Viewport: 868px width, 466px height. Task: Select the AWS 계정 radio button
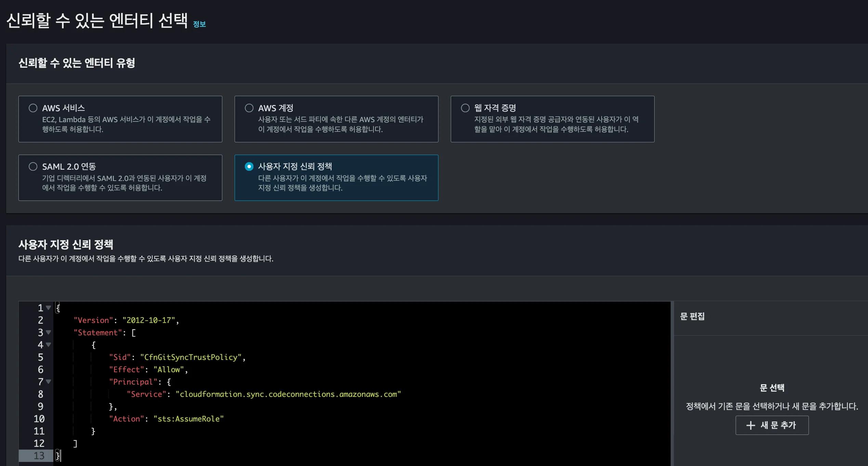pos(249,108)
